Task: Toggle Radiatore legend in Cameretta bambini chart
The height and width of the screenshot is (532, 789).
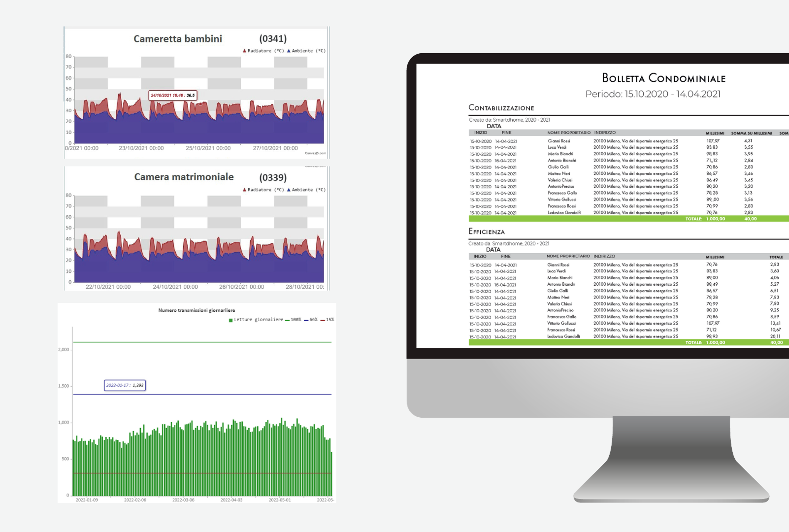Action: 263,51
